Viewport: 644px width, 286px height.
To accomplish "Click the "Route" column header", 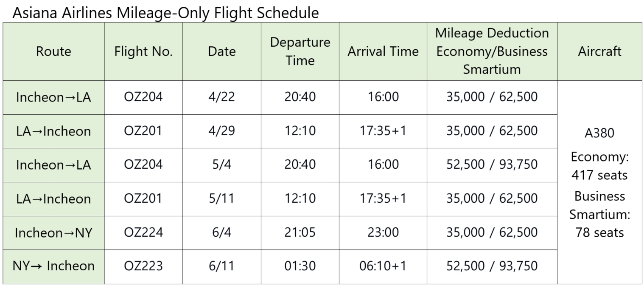I will pyautogui.click(x=53, y=51).
